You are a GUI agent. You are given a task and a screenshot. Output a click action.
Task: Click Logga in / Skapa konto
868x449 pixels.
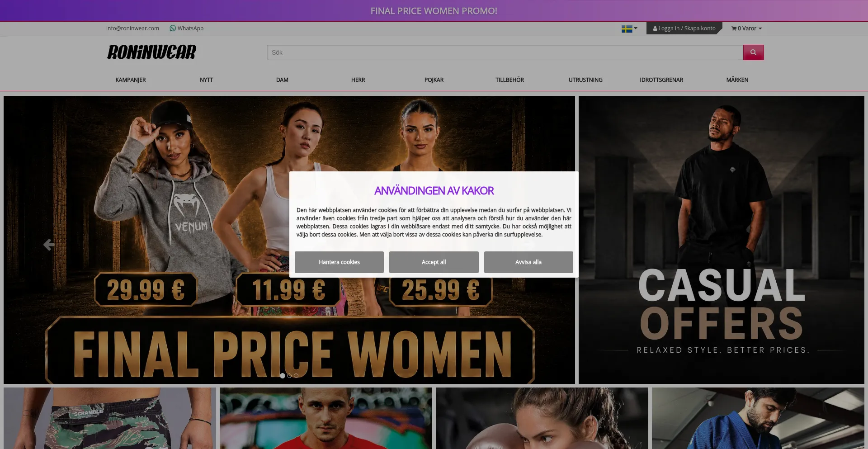(684, 28)
